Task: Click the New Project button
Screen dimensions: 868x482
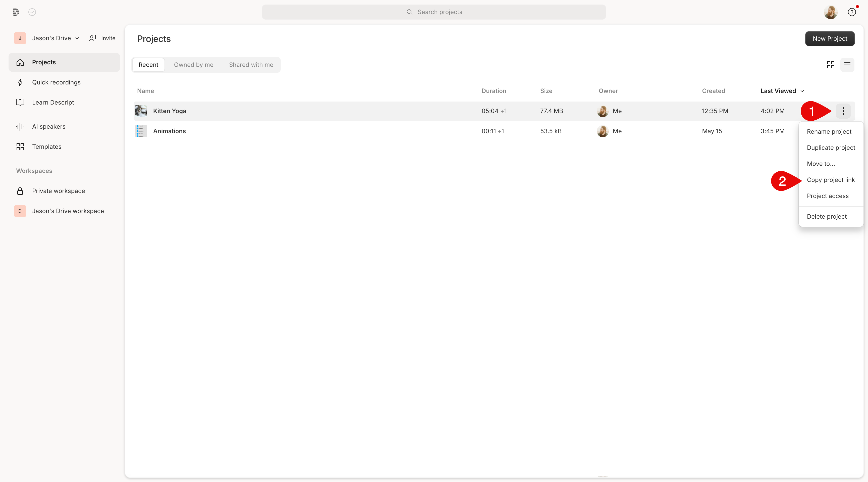Action: 830,39
